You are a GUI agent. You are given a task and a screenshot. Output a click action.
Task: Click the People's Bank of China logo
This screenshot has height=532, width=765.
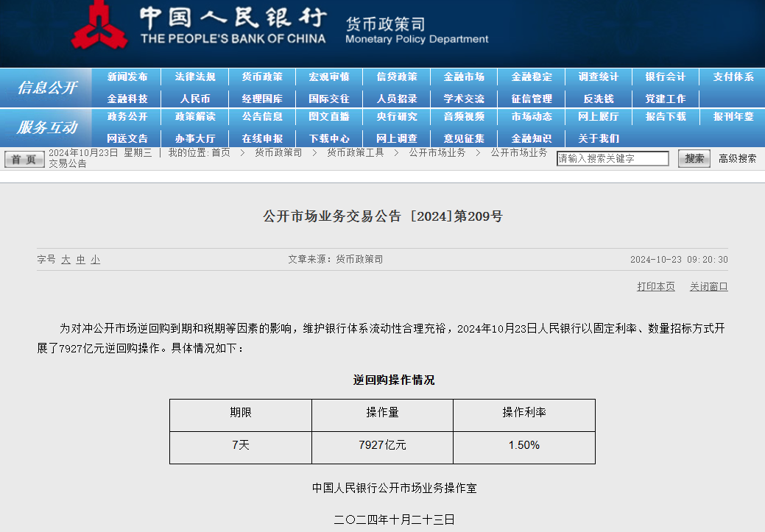click(x=100, y=26)
